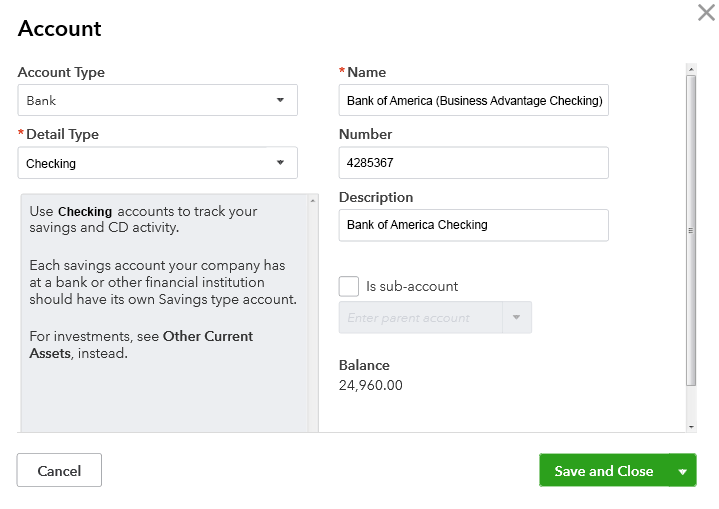The height and width of the screenshot is (509, 719).
Task: Click the help text panel scroll up arrow
Action: [x=313, y=200]
